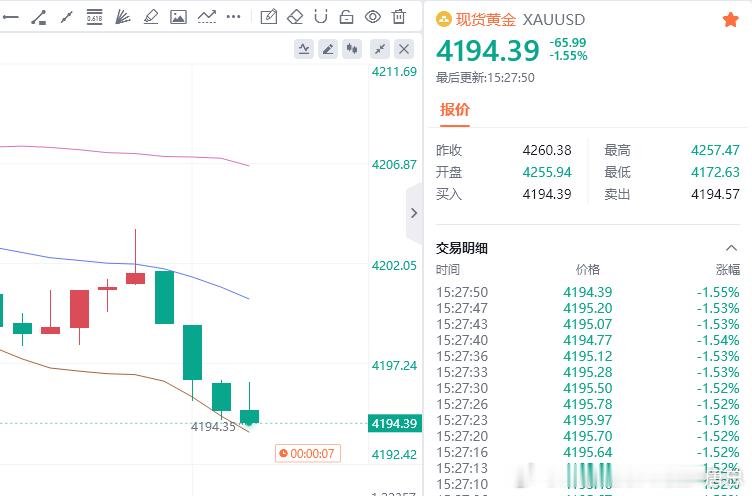This screenshot has height=496, width=752.
Task: Click the -1.55% change figure in header
Action: (x=569, y=56)
